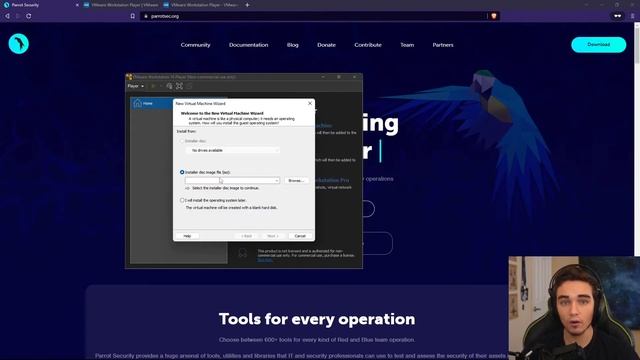640x360 pixels.
Task: Maximize the VMware Workstation Player window
Action: [x=338, y=77]
